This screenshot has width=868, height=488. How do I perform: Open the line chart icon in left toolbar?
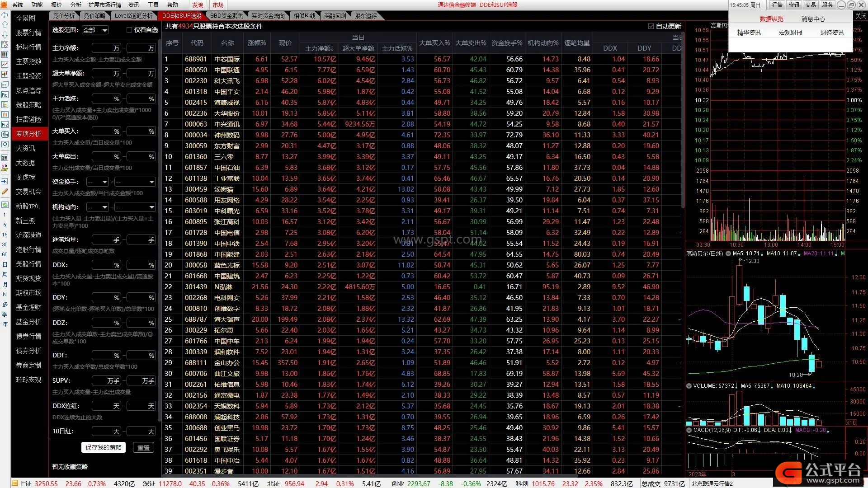(5, 65)
